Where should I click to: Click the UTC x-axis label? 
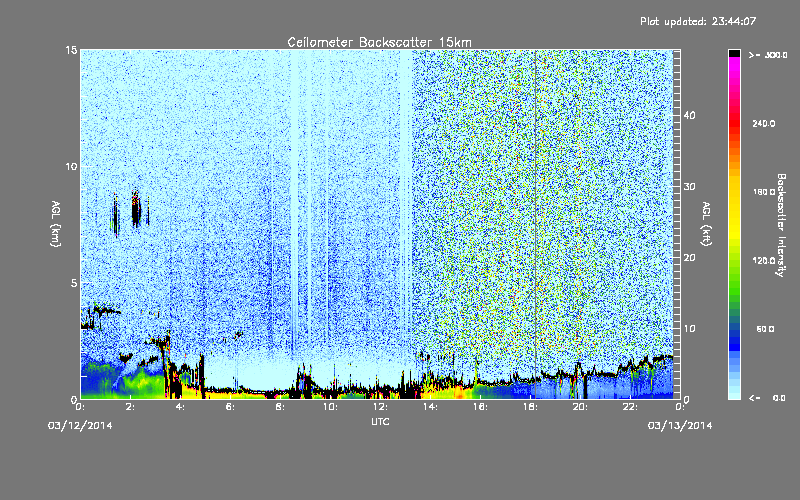point(380,421)
